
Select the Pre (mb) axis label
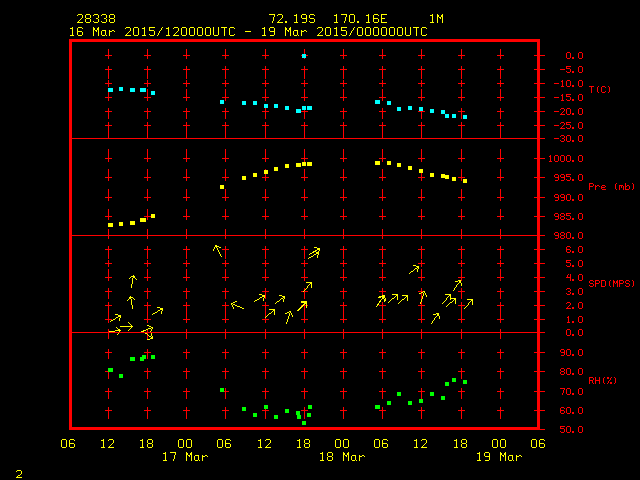(x=611, y=187)
